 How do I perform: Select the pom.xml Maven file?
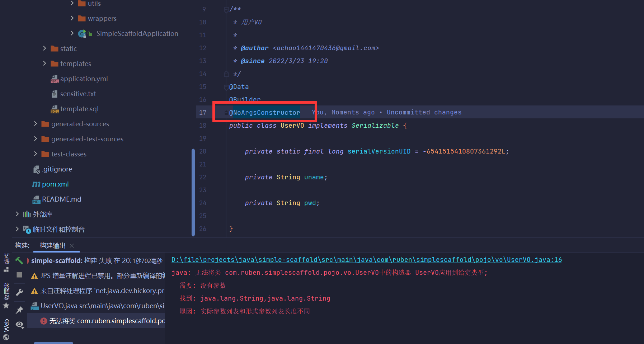[x=55, y=184]
